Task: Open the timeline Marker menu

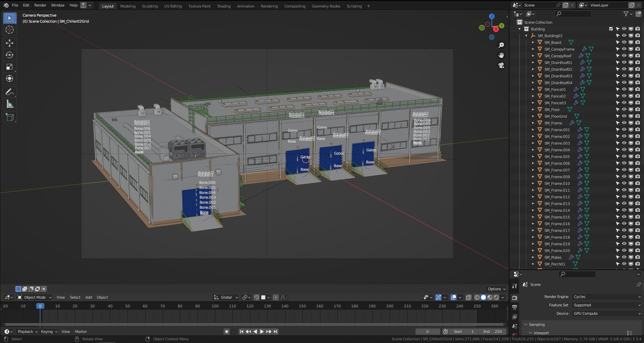Action: (81, 332)
